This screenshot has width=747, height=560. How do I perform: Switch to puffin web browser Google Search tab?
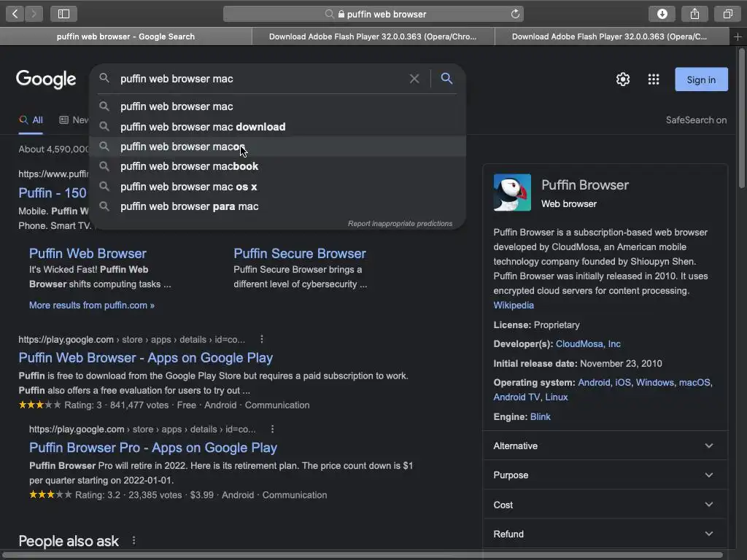(x=125, y=36)
